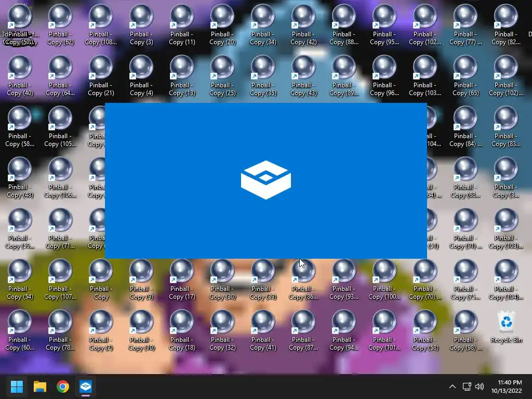Launch Google Chrome from the taskbar
532x399 pixels.
tap(63, 387)
